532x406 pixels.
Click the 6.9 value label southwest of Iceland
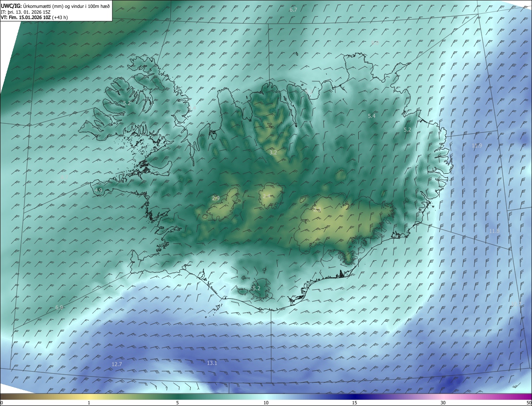click(59, 307)
